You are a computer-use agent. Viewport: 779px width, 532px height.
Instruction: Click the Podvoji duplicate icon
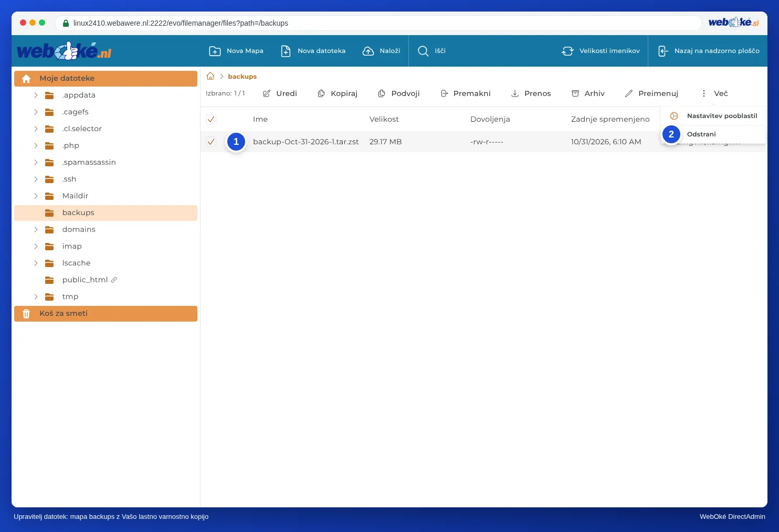coord(382,93)
